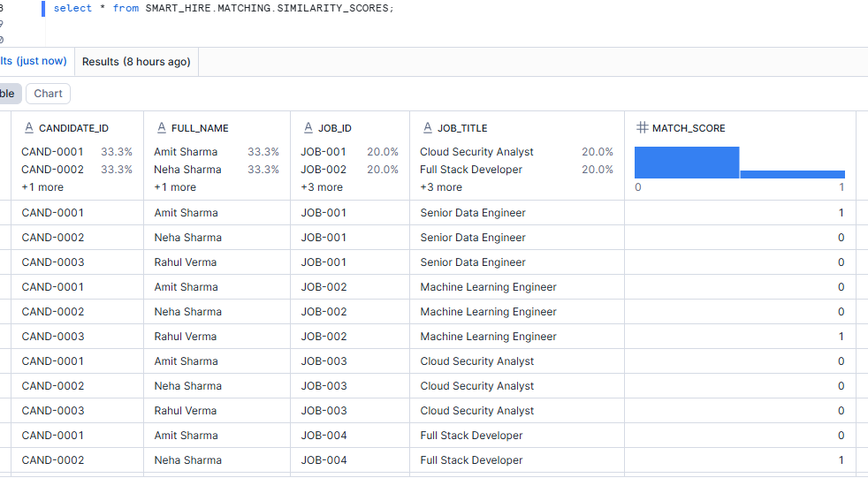The height and width of the screenshot is (478, 868).
Task: Click the JOB_TITLE column header
Action: pyautogui.click(x=462, y=128)
